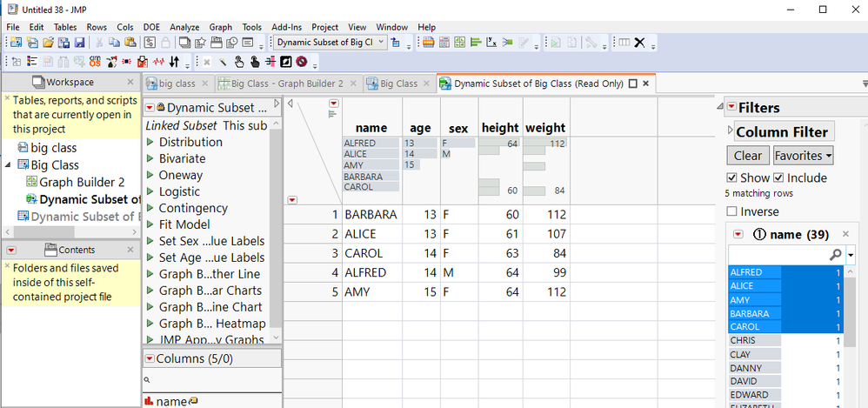
Task: Select Graph Builder 2 in Workspace tree
Action: 82,182
